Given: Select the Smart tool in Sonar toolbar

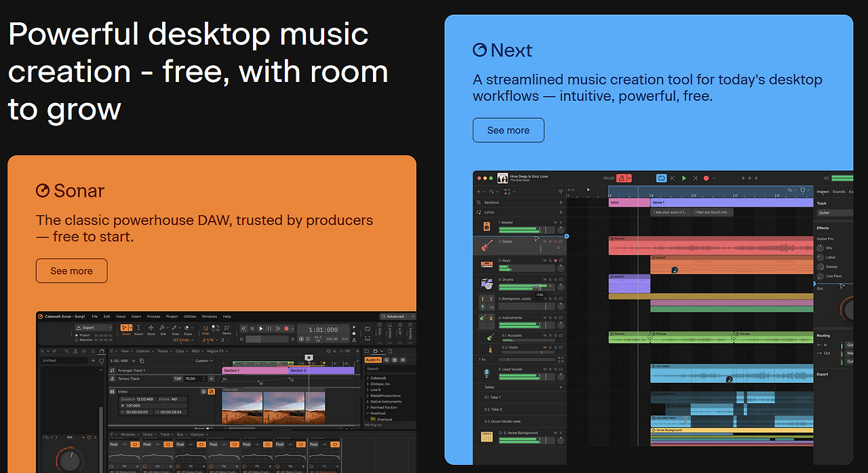Looking at the screenshot, I should pyautogui.click(x=124, y=327).
